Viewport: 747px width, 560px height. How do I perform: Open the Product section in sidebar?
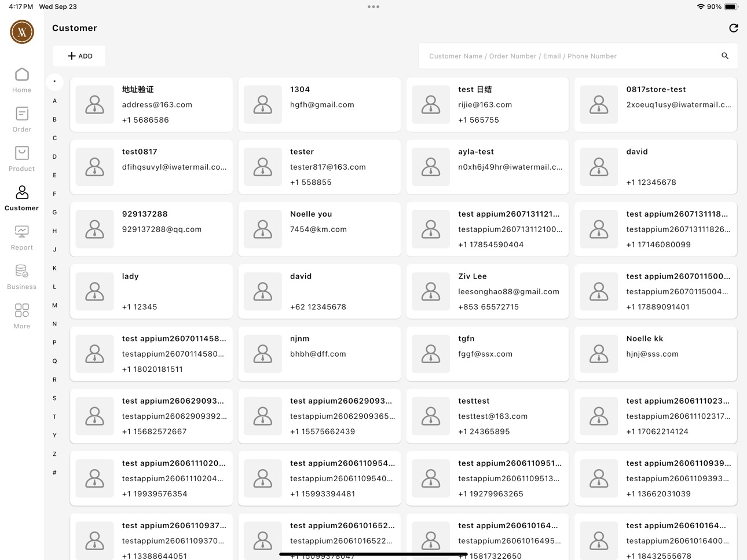(22, 159)
